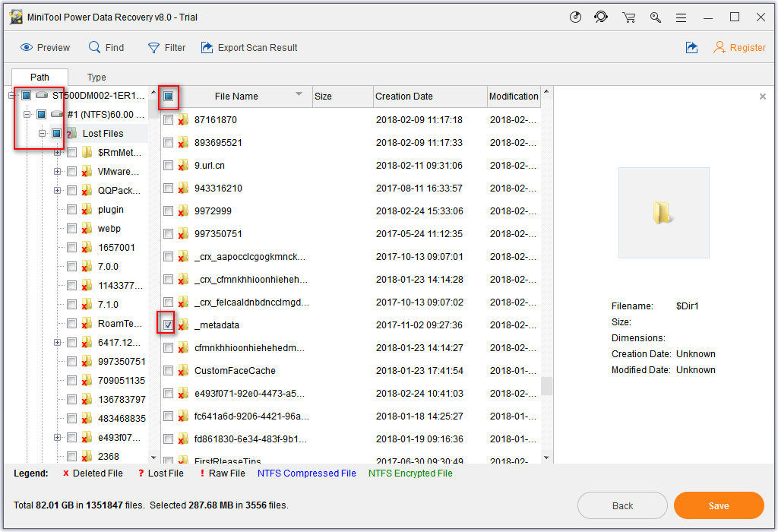Click the e493f071-92e0-4473 folder icon
Viewport: 778px width, 532px height.
click(183, 394)
